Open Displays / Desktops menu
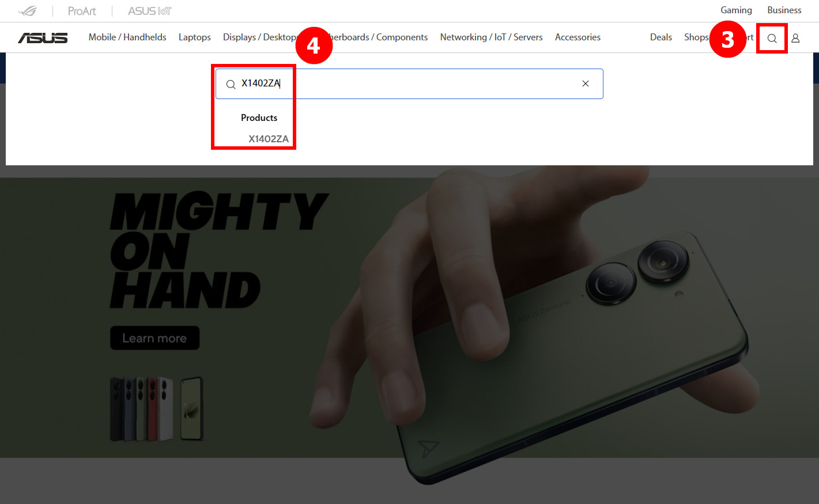The width and height of the screenshot is (819, 504). click(x=261, y=37)
